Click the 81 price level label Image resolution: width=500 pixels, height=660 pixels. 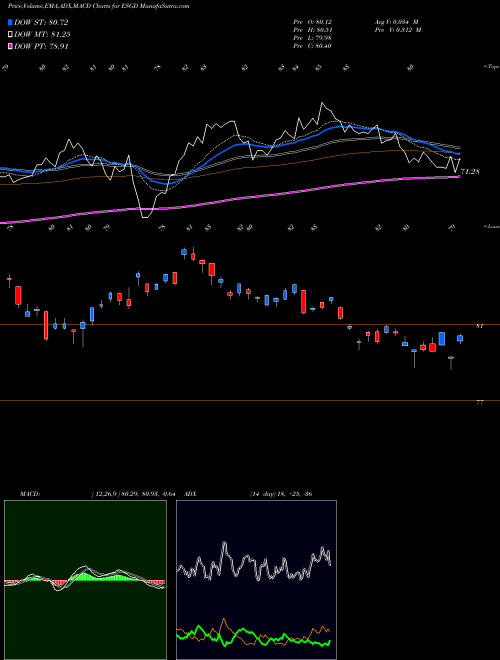479,326
